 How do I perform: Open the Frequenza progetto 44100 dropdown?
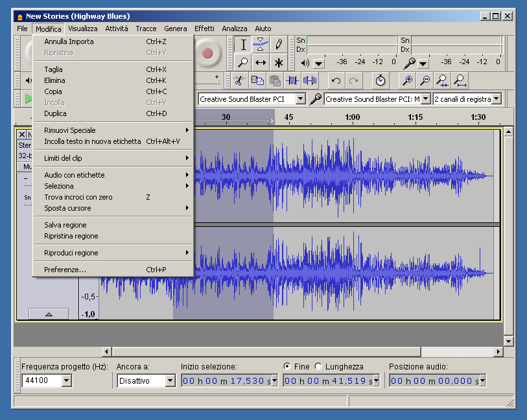pos(66,380)
